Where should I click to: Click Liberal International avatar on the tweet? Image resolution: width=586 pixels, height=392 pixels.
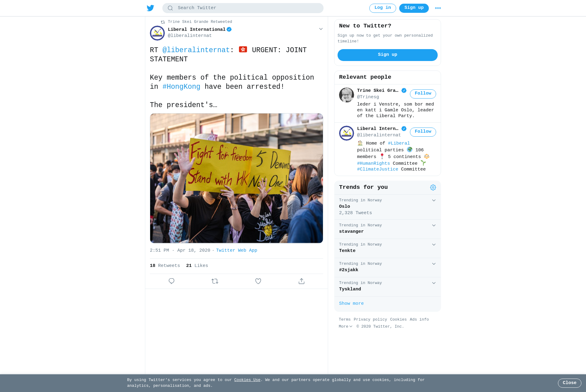tap(157, 33)
